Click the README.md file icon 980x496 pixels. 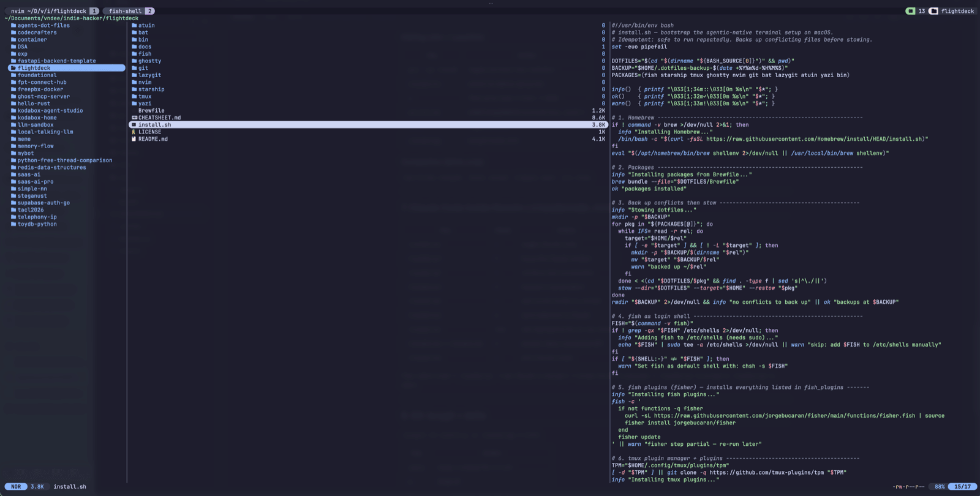point(134,139)
